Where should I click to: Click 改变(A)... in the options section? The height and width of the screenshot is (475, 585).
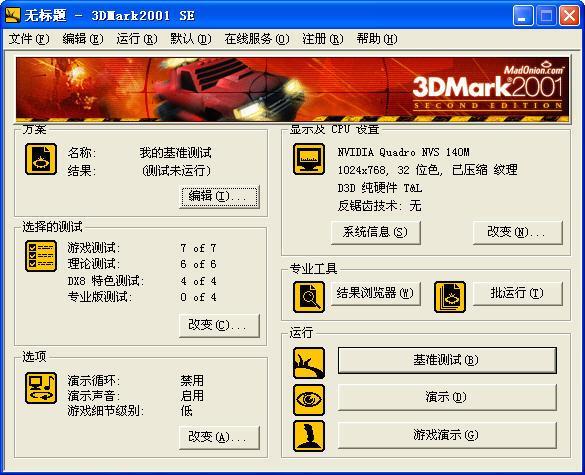(x=219, y=437)
